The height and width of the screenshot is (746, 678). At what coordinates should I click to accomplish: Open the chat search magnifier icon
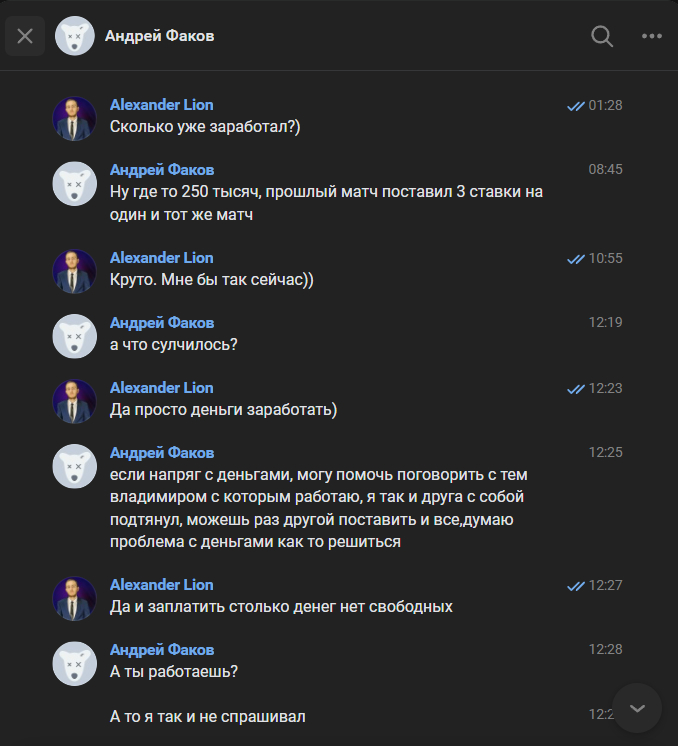(x=602, y=36)
